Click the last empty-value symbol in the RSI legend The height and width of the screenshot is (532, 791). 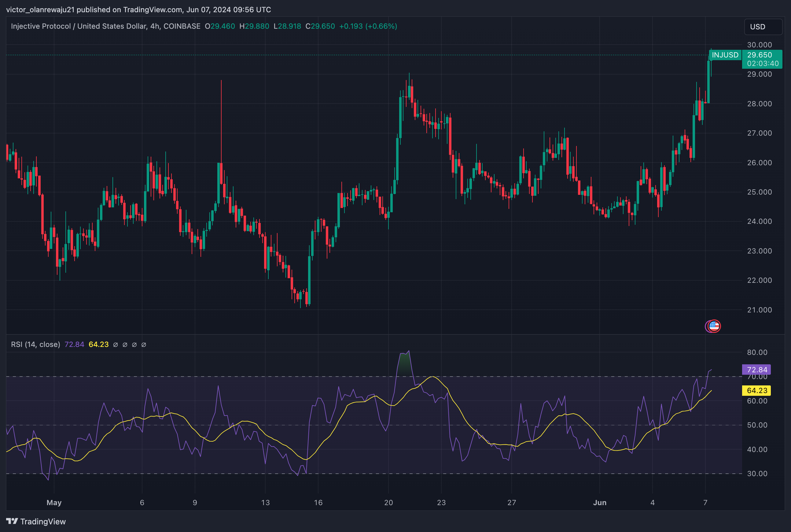(x=144, y=345)
